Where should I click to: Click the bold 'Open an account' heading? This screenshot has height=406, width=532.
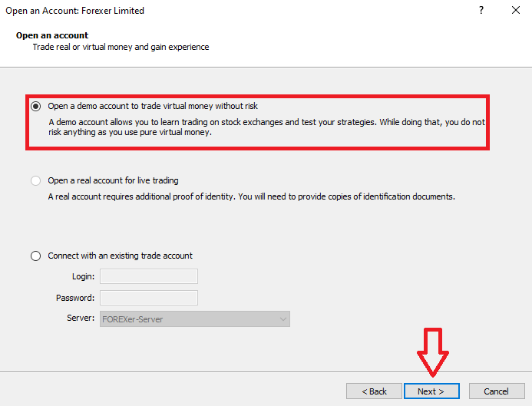(x=52, y=35)
